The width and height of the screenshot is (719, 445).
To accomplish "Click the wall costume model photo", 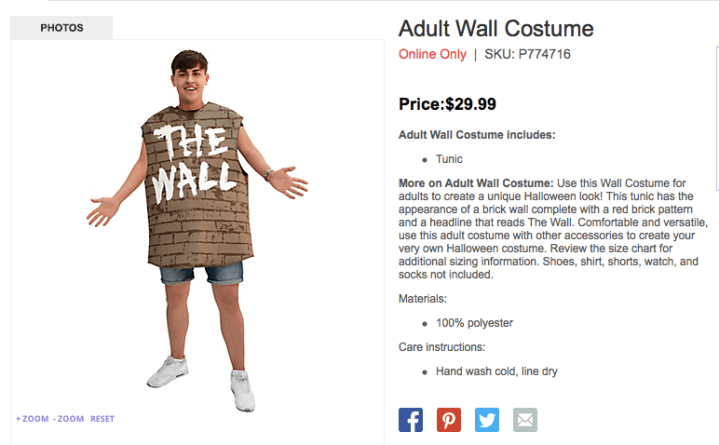I will 197,229.
